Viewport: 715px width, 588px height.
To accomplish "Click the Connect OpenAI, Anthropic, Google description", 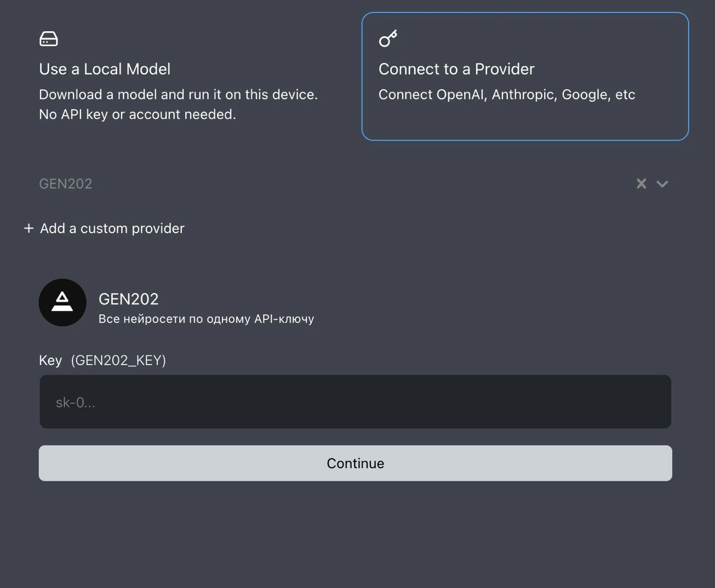I will [507, 94].
